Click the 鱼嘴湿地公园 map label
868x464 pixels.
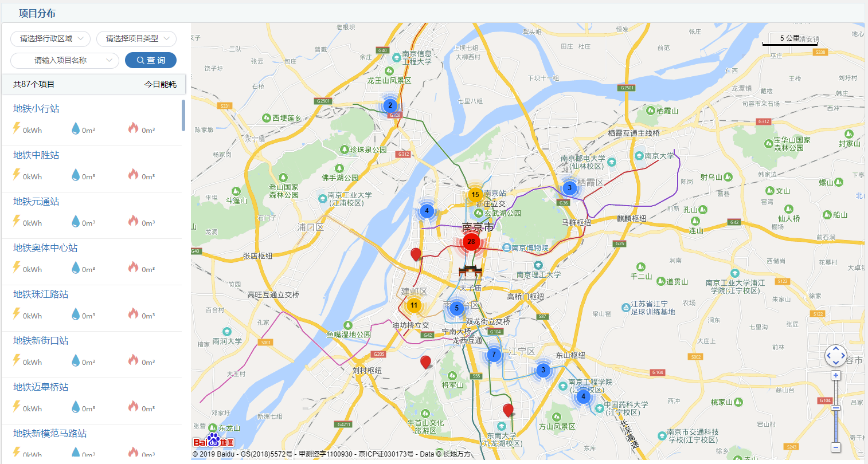click(349, 335)
